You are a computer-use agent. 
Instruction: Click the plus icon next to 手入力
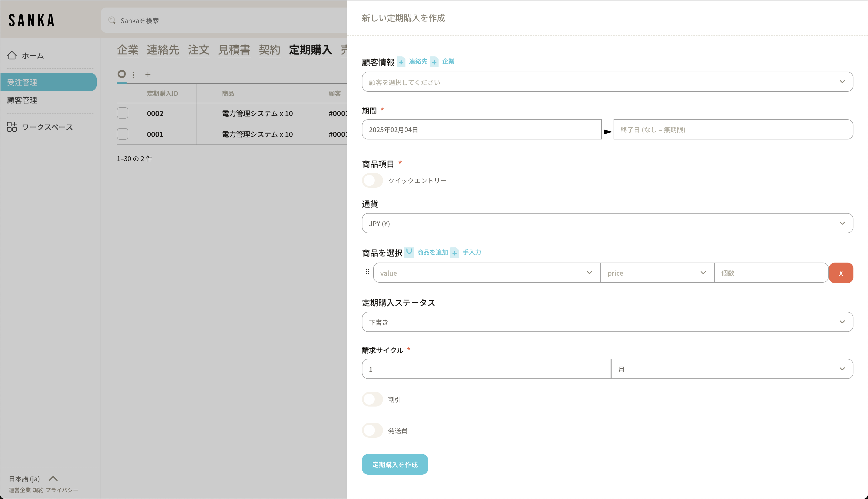click(x=454, y=253)
